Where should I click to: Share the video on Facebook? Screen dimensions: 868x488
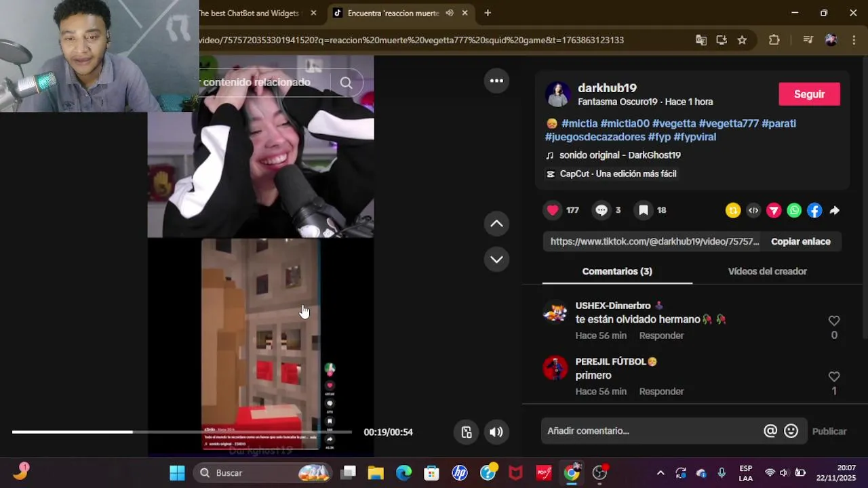tap(814, 211)
